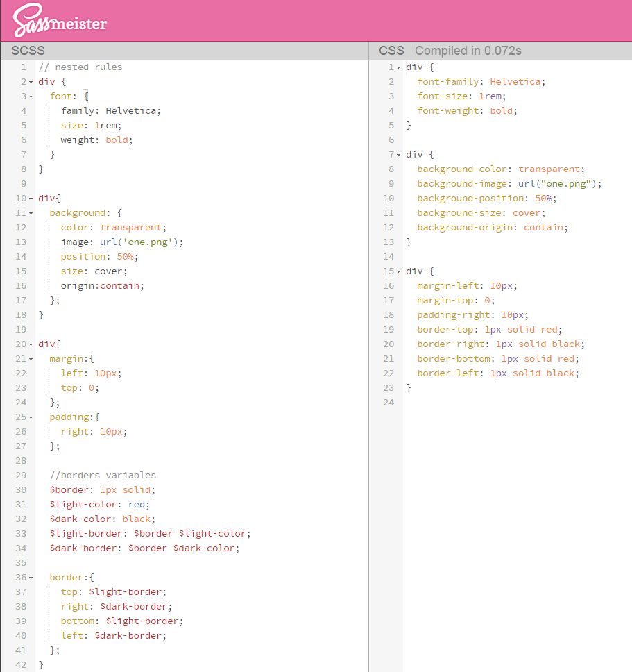
Task: Click 'background-origin: contain;' in CSS output
Action: 493,228
